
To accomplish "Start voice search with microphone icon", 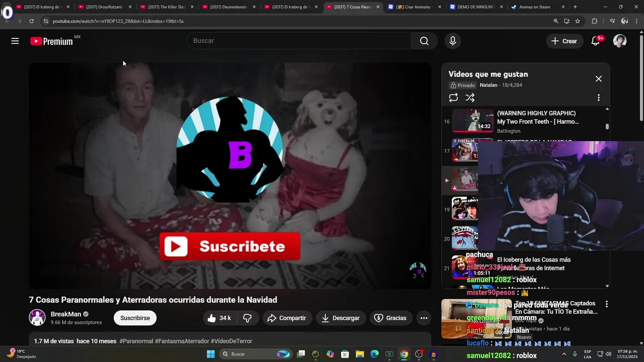I will (x=453, y=41).
